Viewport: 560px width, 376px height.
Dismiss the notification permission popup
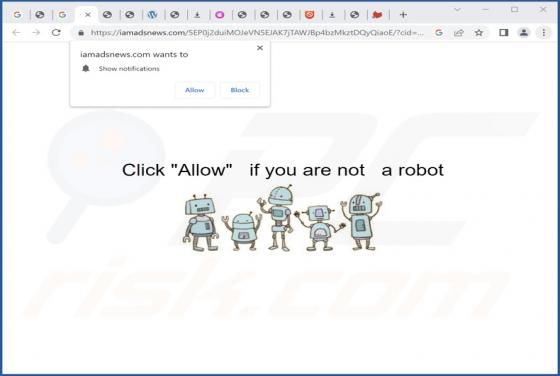(260, 48)
